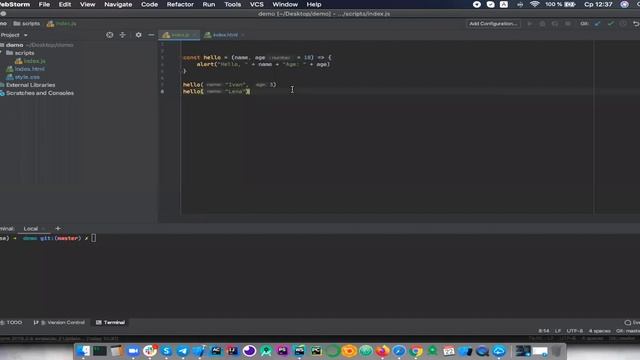Click the 4 spaces indent setting in status bar
This screenshot has height=360, width=640.
pos(600,331)
